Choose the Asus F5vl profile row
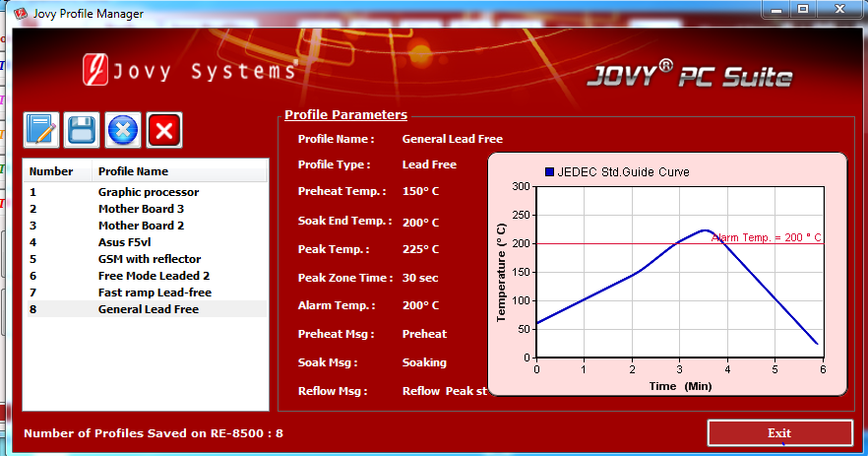This screenshot has width=868, height=456. tap(145, 242)
